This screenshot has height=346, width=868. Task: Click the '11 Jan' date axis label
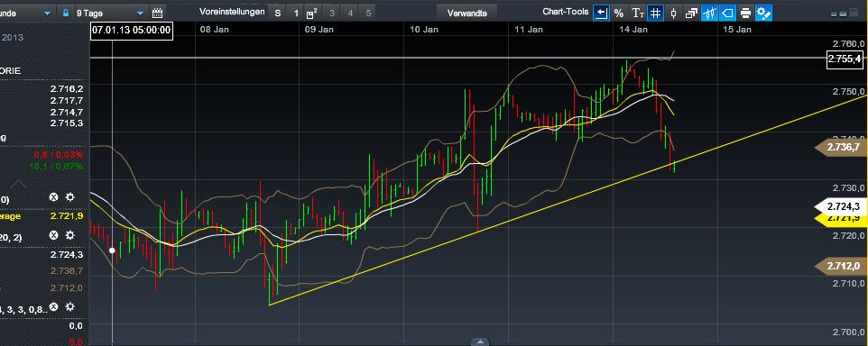point(528,30)
